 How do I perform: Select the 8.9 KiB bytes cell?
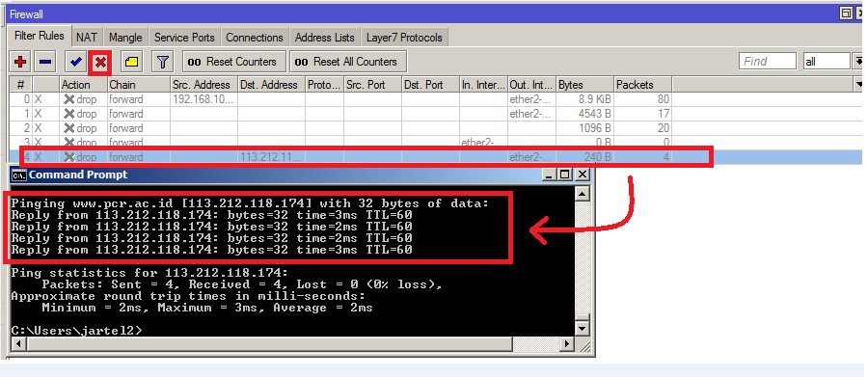click(x=584, y=99)
